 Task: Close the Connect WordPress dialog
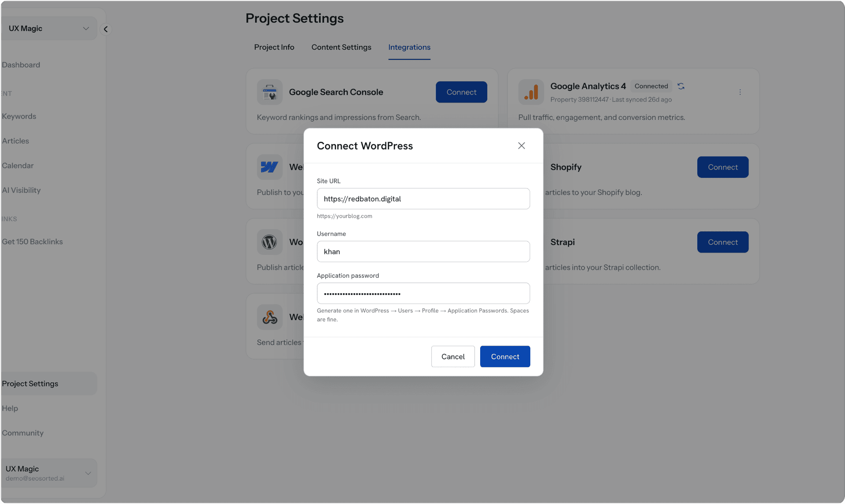[x=522, y=146]
